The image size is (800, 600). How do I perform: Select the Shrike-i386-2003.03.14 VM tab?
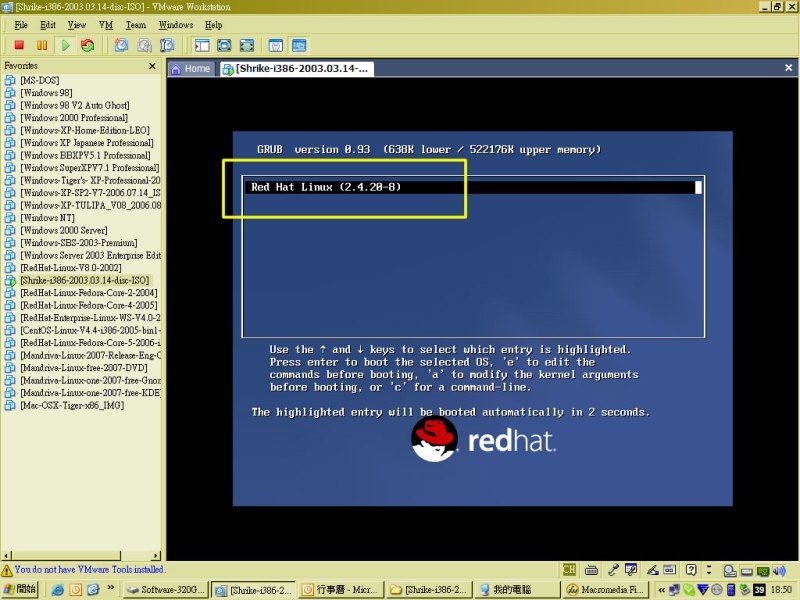pos(296,69)
